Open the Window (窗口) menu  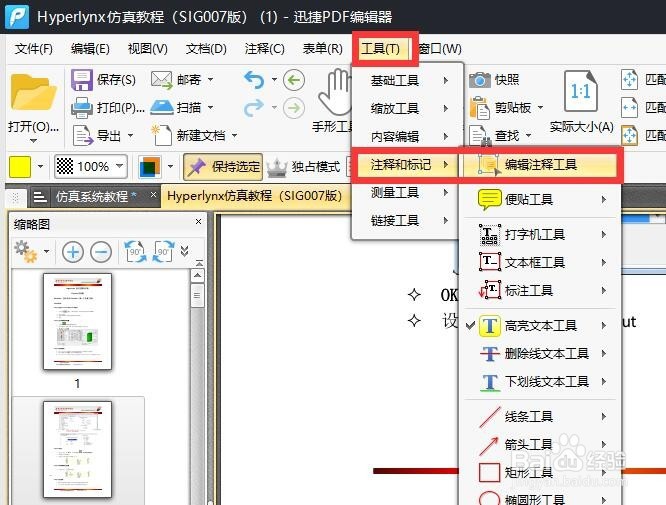(x=440, y=49)
